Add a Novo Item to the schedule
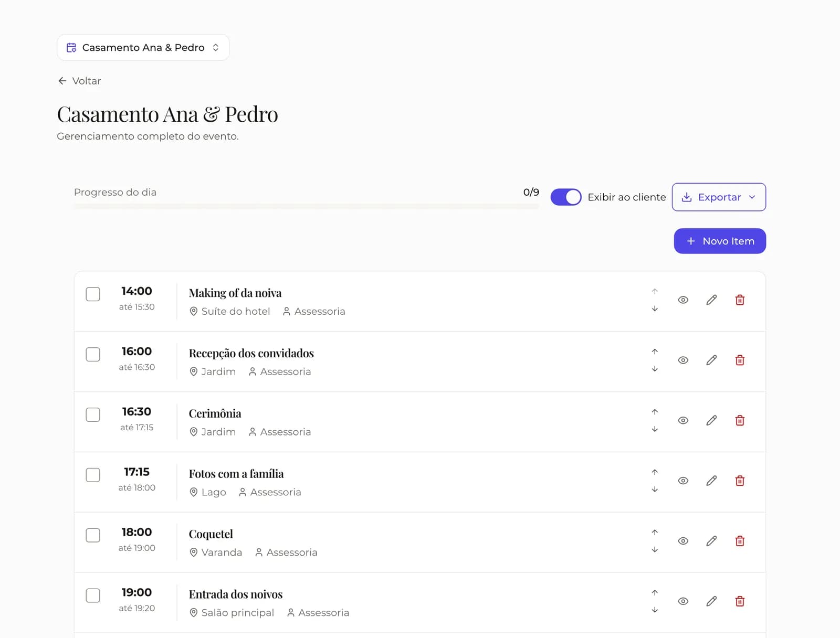 (x=720, y=241)
